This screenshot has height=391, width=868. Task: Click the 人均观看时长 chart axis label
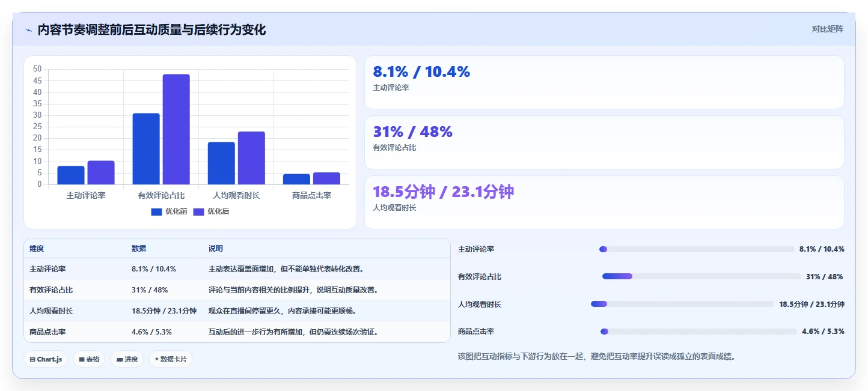(236, 195)
